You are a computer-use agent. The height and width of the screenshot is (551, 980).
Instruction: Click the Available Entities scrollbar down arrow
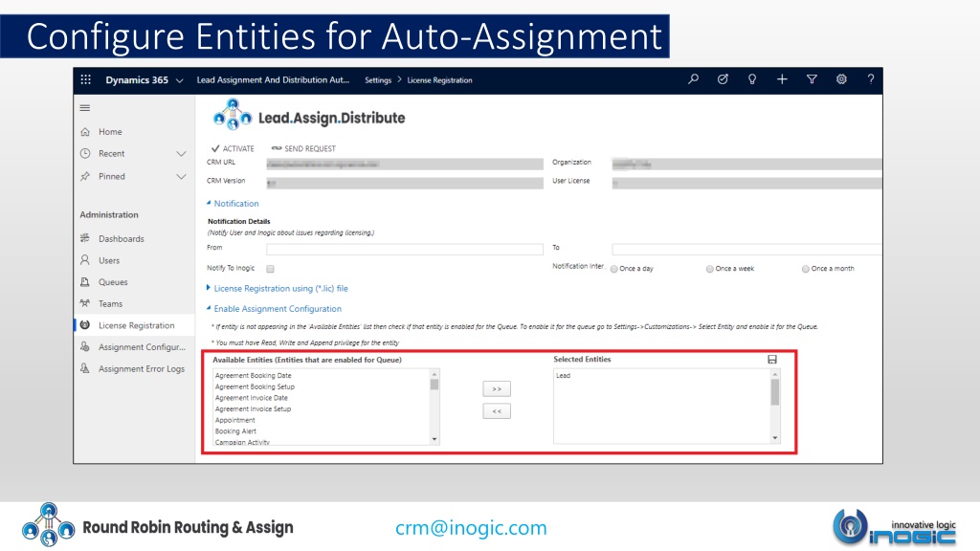point(434,439)
